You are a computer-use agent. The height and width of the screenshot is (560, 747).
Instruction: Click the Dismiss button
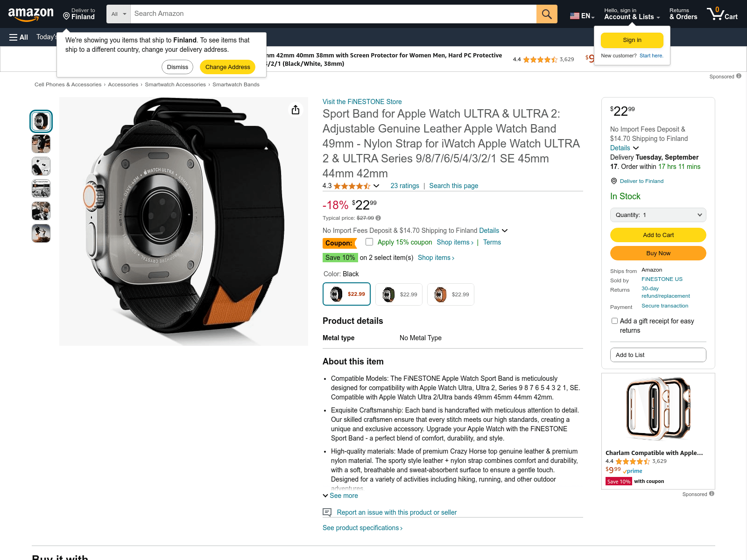click(177, 67)
